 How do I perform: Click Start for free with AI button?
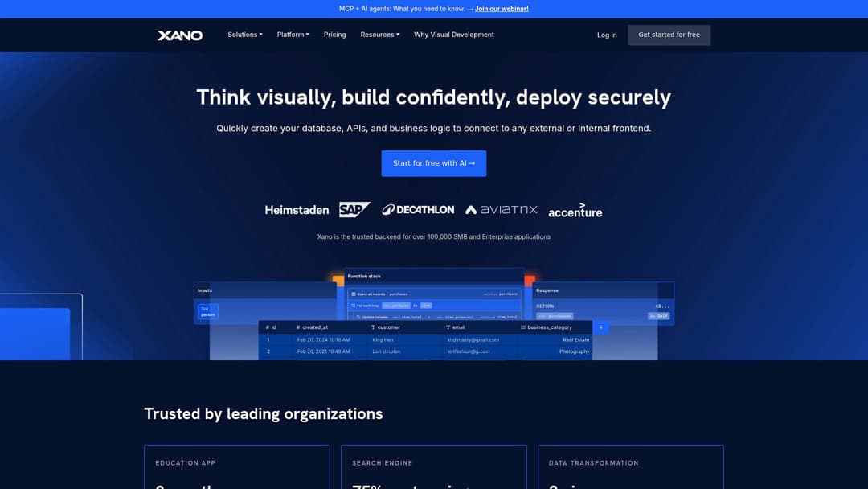tap(434, 163)
